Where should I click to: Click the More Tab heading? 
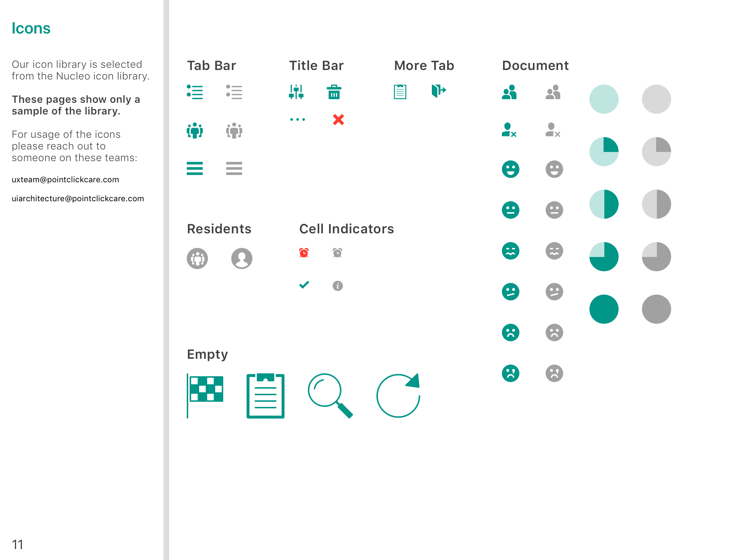coord(424,66)
